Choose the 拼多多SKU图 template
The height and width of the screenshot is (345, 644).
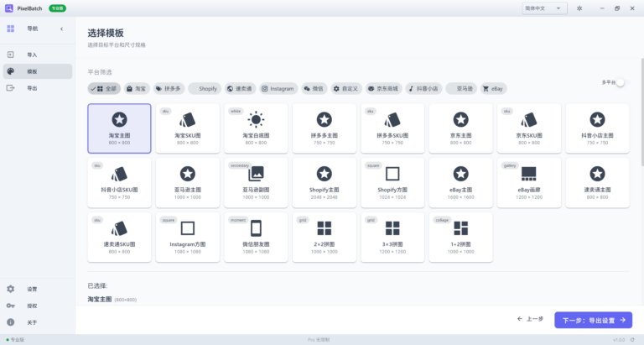coord(392,128)
